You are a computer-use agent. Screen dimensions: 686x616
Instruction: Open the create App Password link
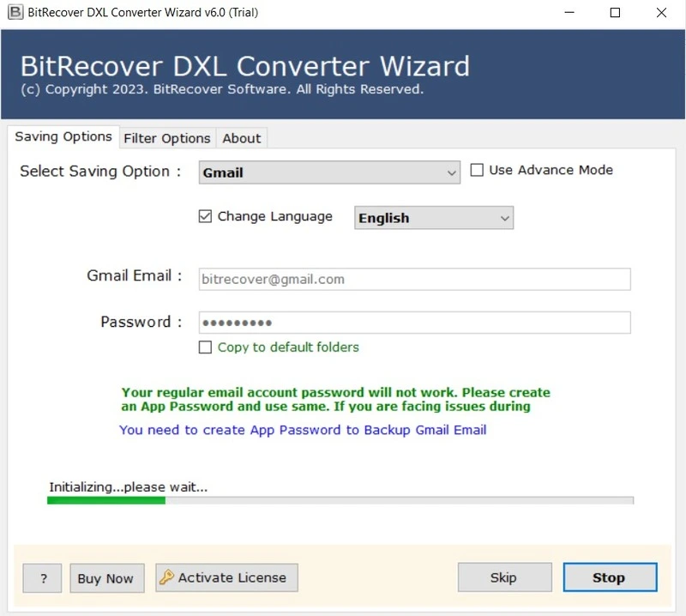(x=303, y=430)
